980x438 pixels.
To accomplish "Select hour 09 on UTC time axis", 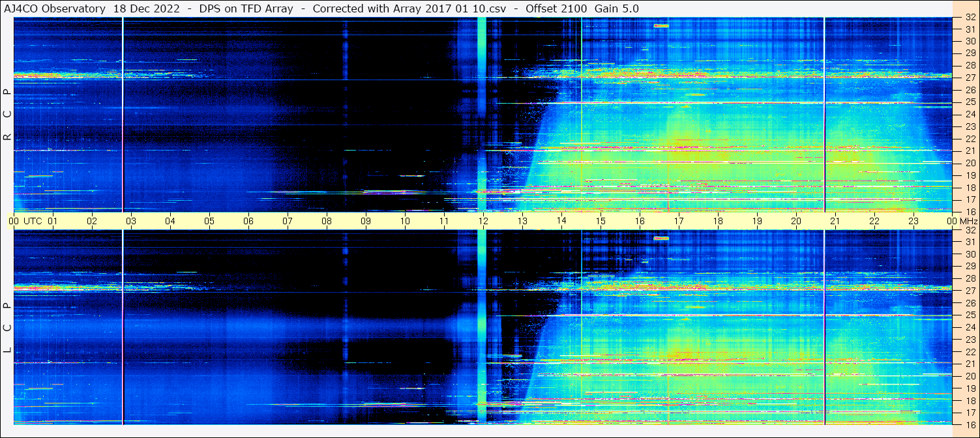I will click(366, 221).
